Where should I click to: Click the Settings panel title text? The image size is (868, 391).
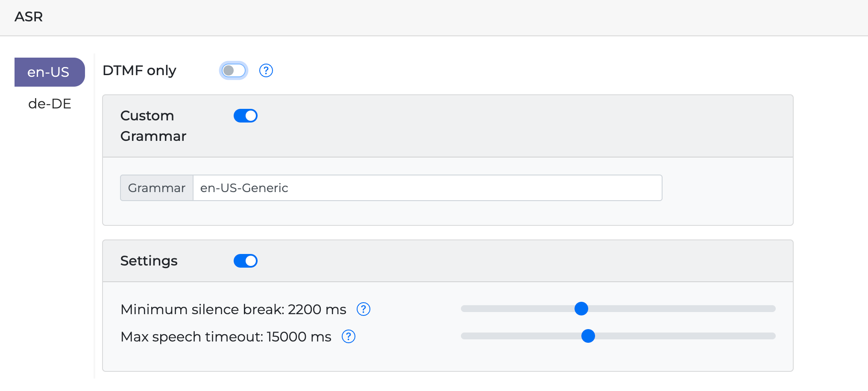[149, 261]
